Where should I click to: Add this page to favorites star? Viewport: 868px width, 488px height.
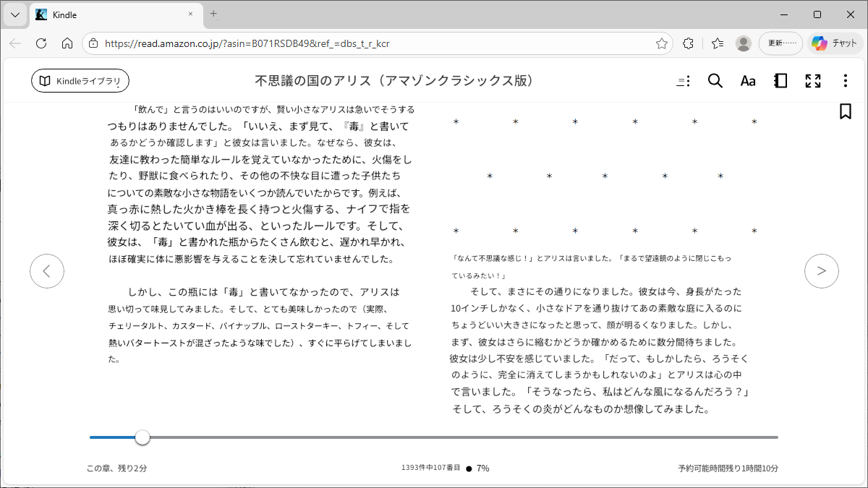coord(661,43)
